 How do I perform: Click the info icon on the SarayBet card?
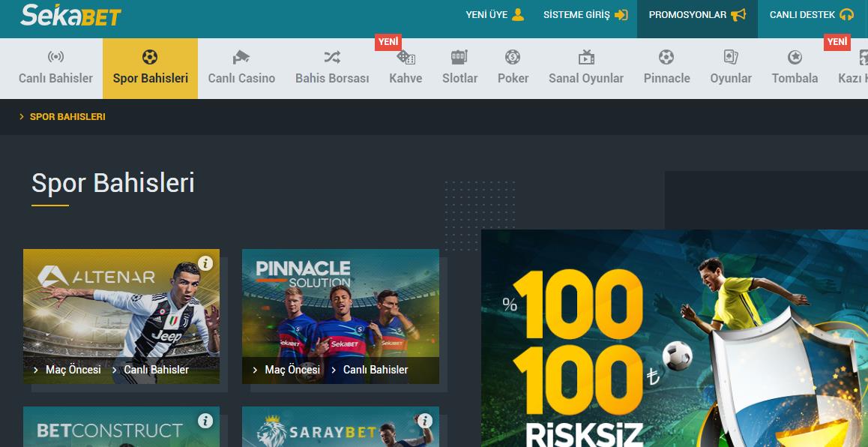[424, 421]
